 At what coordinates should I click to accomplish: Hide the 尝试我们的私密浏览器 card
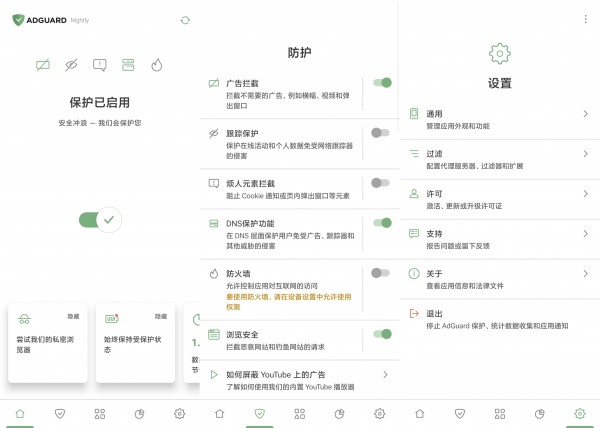click(x=73, y=316)
